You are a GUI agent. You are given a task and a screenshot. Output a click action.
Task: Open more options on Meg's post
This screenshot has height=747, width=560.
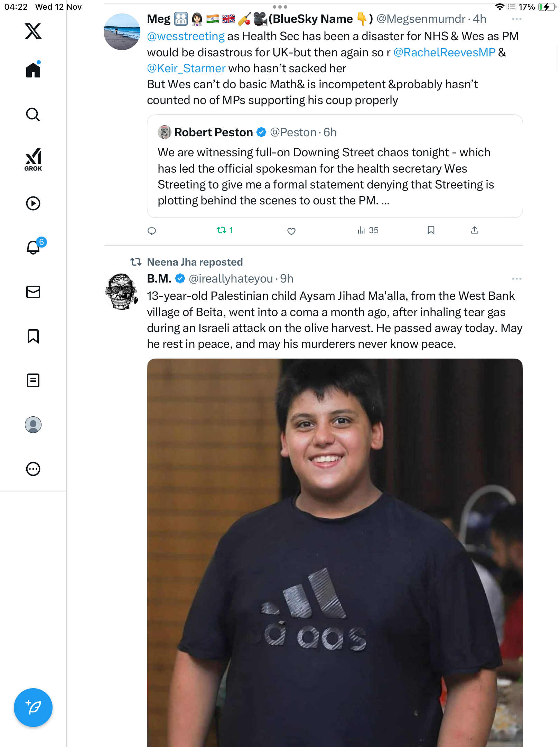[516, 19]
